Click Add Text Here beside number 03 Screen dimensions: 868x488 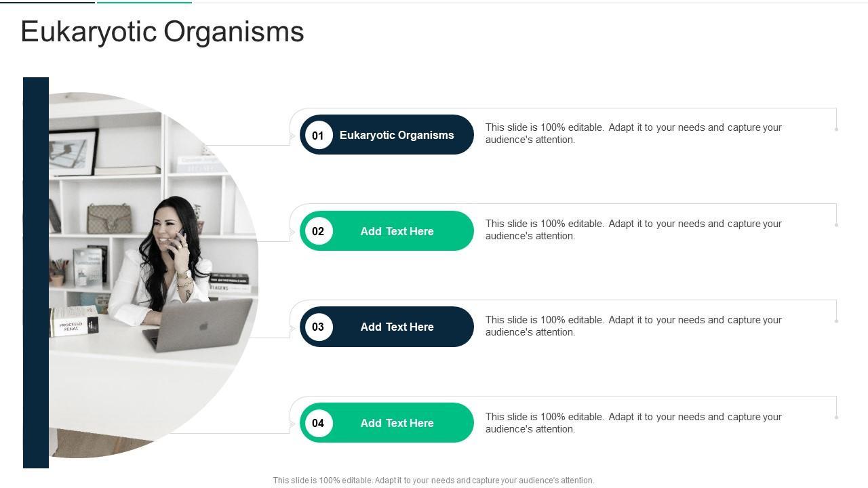point(397,327)
